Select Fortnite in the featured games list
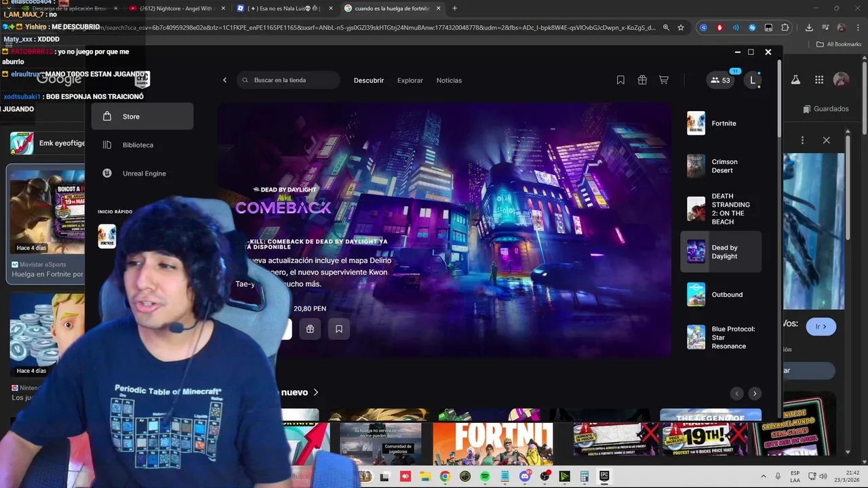The image size is (868, 488). tap(721, 123)
